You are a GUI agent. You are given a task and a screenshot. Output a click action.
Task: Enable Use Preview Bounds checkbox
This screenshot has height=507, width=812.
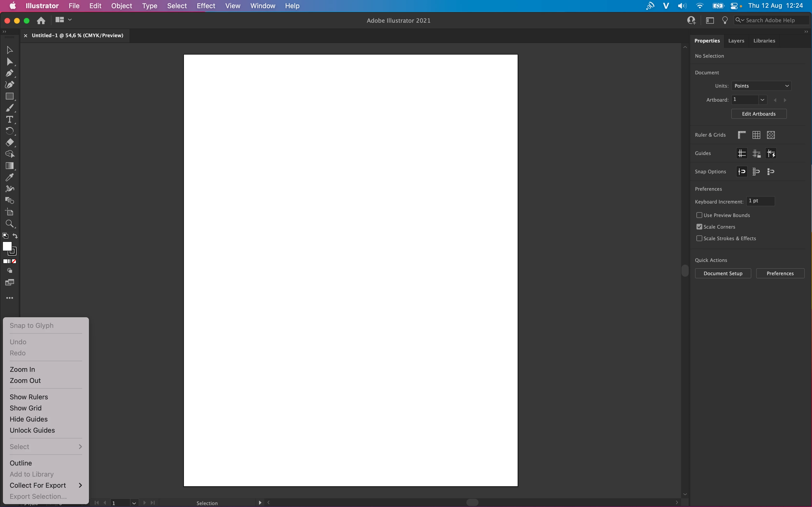(x=699, y=215)
